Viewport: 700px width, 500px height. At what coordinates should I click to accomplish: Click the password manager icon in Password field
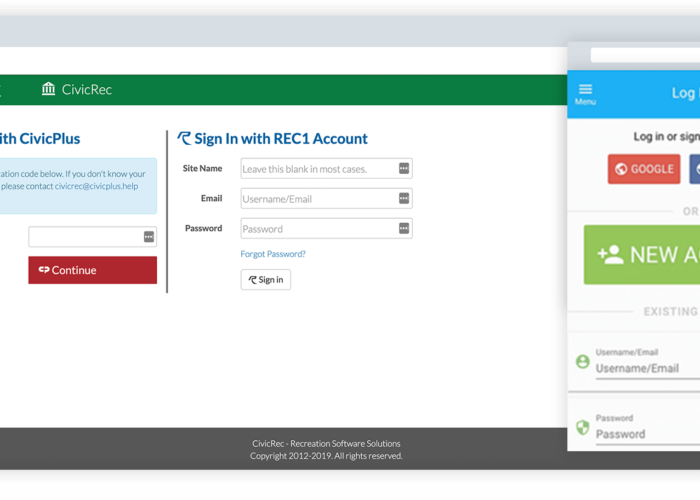click(404, 228)
